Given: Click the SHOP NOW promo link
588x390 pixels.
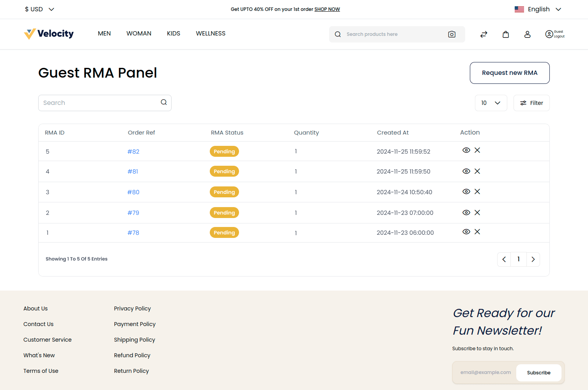Looking at the screenshot, I should point(327,9).
